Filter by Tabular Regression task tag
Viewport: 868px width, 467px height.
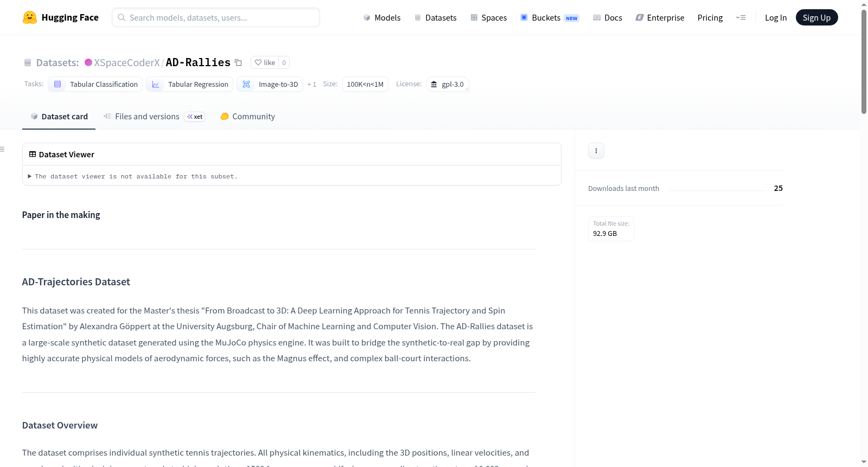(x=189, y=84)
